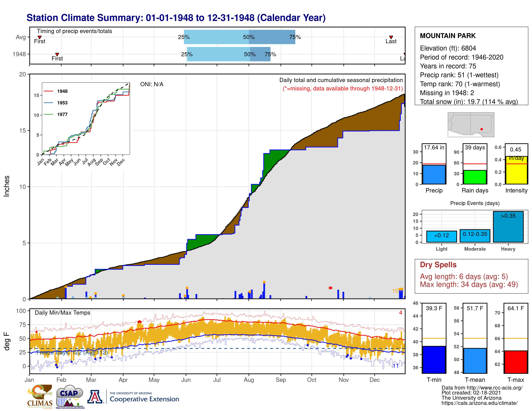The height and width of the screenshot is (411, 532).
Task: Click the red diamond on April max temp
Action: click(139, 322)
